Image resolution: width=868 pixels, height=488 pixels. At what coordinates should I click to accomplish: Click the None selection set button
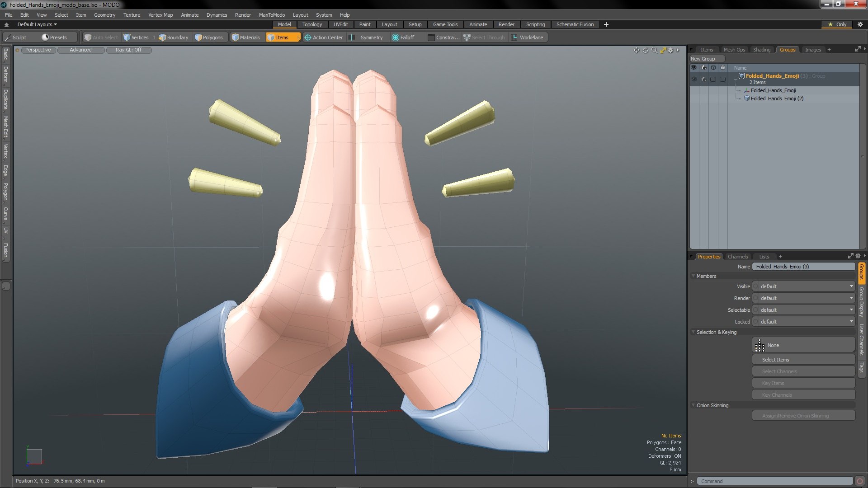pos(803,345)
